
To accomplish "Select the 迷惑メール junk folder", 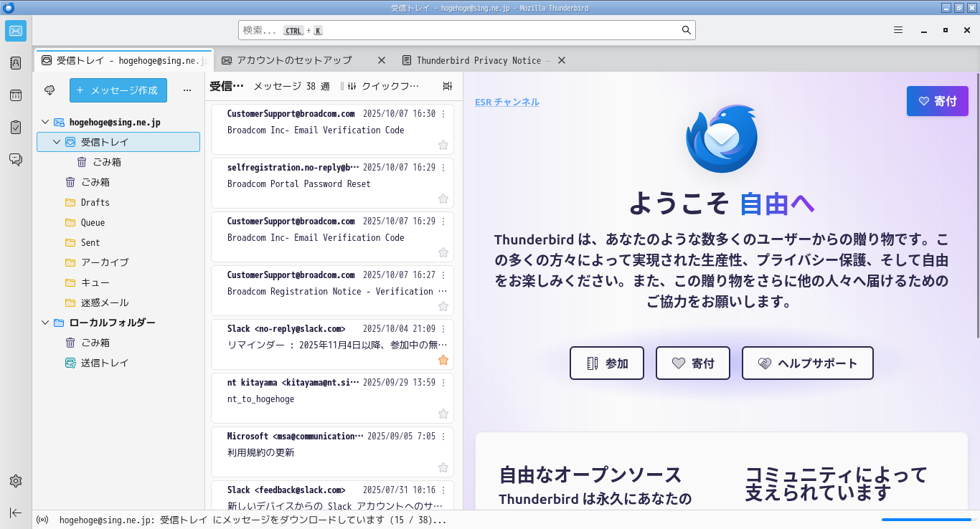I will [x=118, y=302].
